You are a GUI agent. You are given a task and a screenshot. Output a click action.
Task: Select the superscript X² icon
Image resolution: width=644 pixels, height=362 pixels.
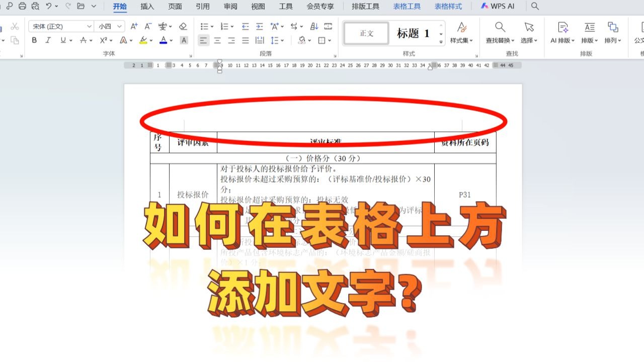[104, 40]
